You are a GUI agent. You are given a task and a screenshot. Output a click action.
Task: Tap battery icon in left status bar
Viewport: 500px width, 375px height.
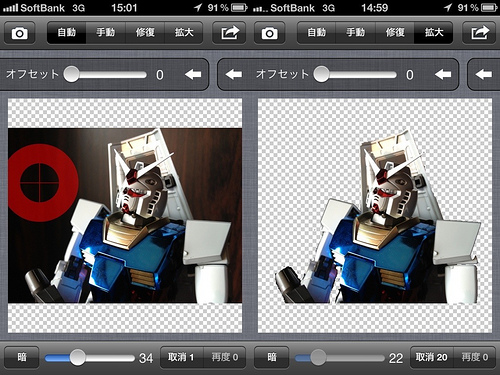pyautogui.click(x=239, y=7)
